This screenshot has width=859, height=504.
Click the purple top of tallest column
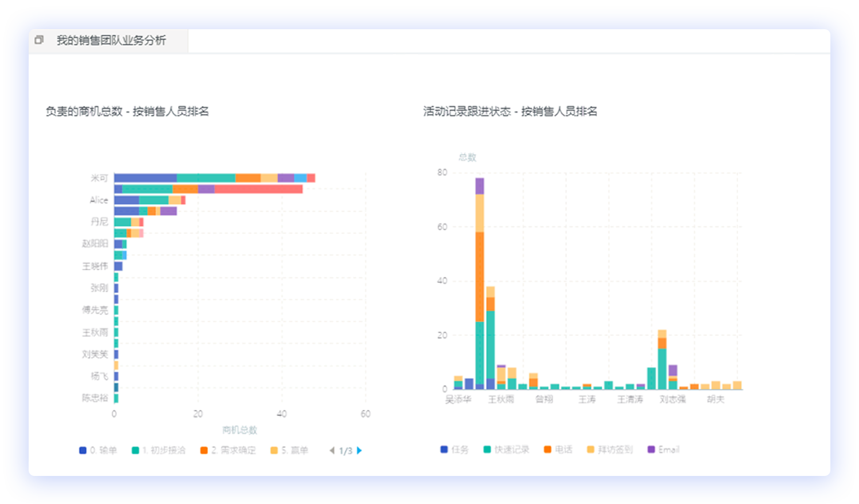[x=479, y=186]
